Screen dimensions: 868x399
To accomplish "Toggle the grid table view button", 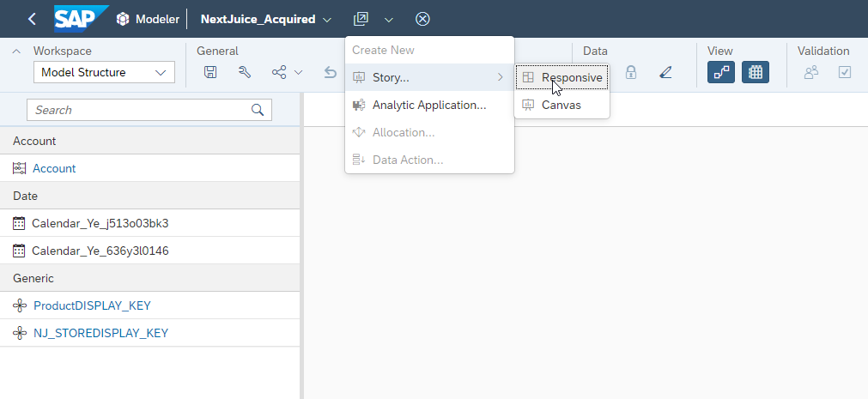I will point(756,73).
